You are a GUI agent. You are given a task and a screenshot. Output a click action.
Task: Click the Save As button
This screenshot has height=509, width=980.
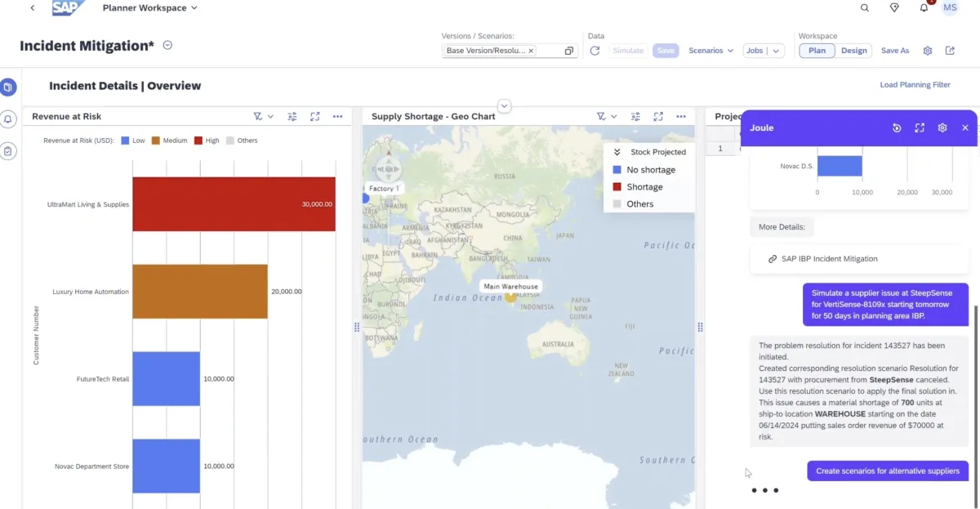(895, 51)
